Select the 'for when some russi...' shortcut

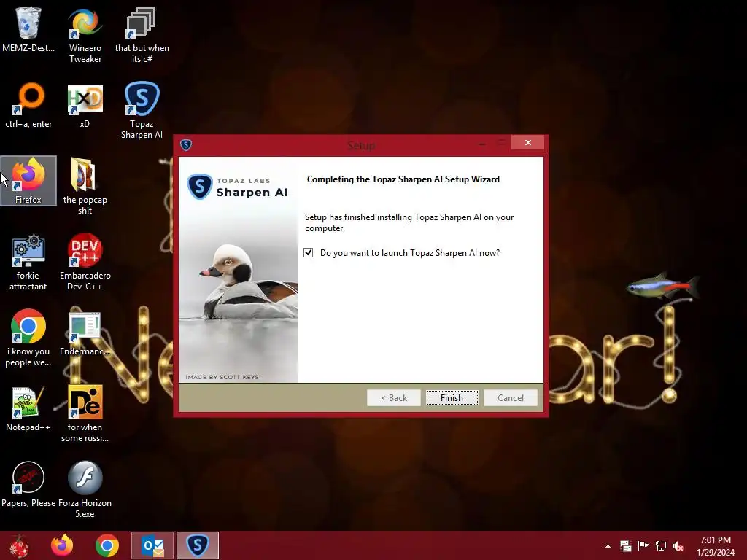(85, 413)
